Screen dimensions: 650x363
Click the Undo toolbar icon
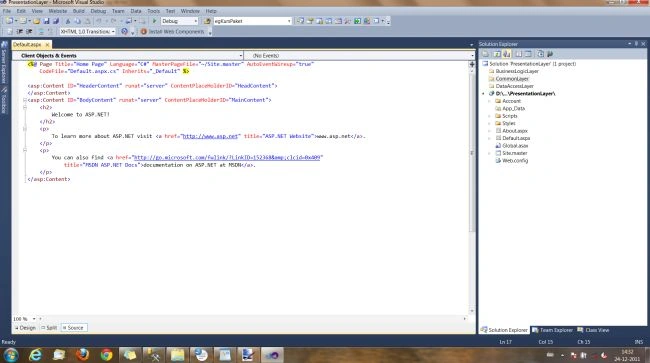pyautogui.click(x=99, y=21)
